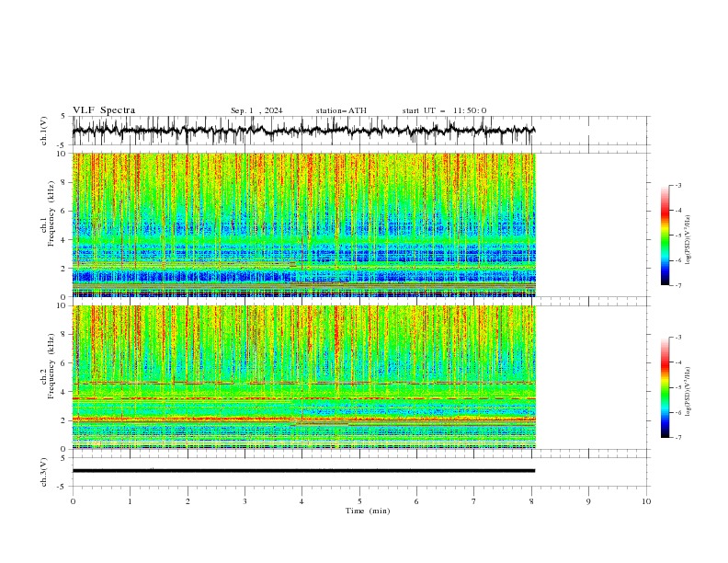Click the "Time (min)" x-axis label
The height and width of the screenshot is (563, 728).
click(368, 511)
